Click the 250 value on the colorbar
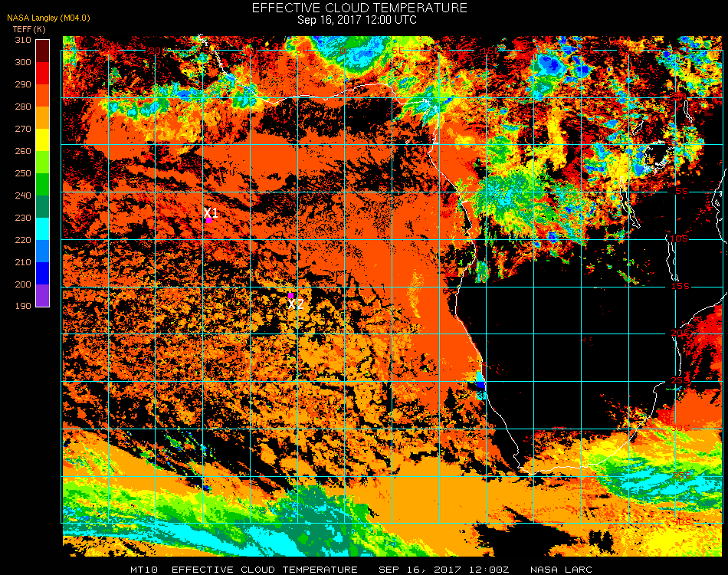The width and height of the screenshot is (728, 575). tap(23, 173)
